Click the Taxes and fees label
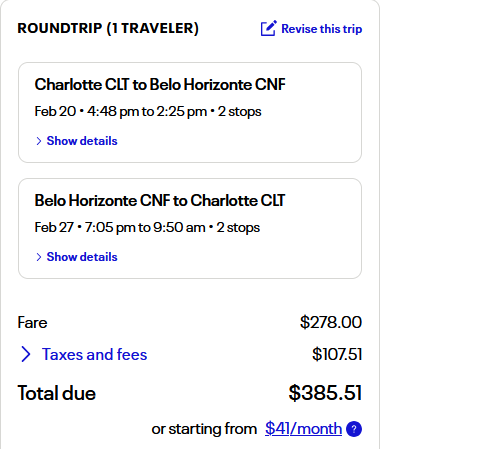The height and width of the screenshot is (449, 500). coord(94,354)
